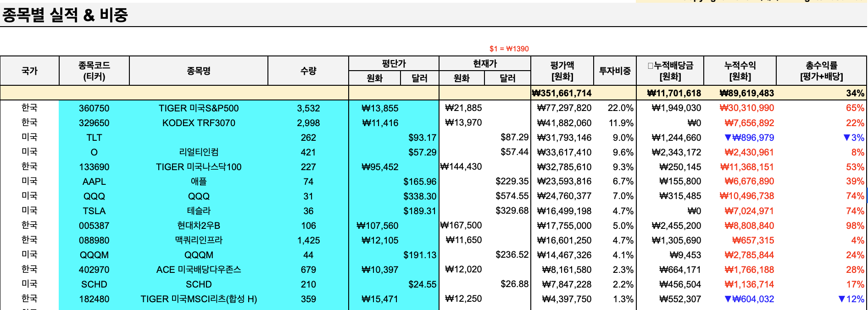This screenshot has width=868, height=310.
Task: Click the 종목별 실적 & 비중 title
Action: point(65,15)
